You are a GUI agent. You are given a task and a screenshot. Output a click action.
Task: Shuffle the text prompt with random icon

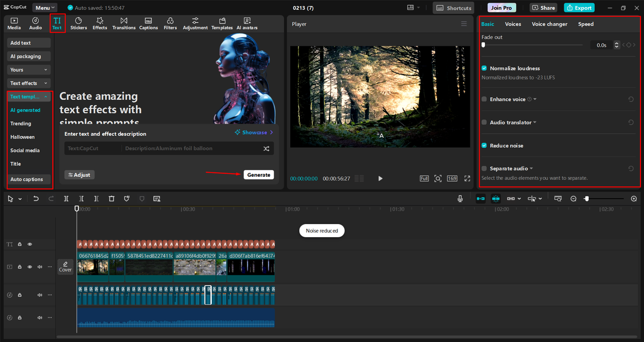[x=266, y=149]
